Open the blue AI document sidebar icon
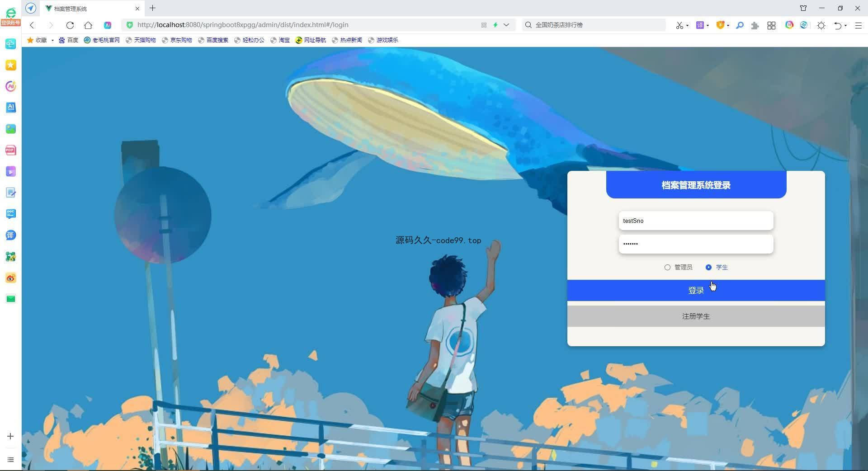 click(11, 108)
